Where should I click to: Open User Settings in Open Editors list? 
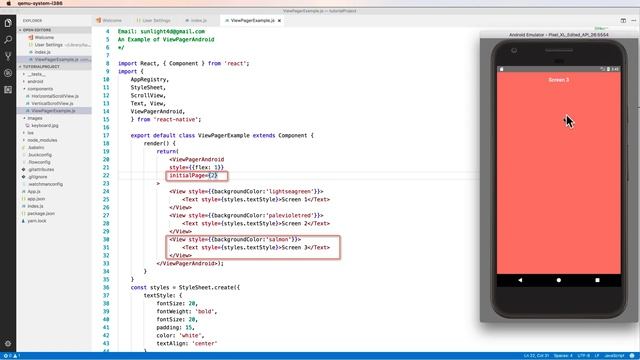[x=49, y=45]
